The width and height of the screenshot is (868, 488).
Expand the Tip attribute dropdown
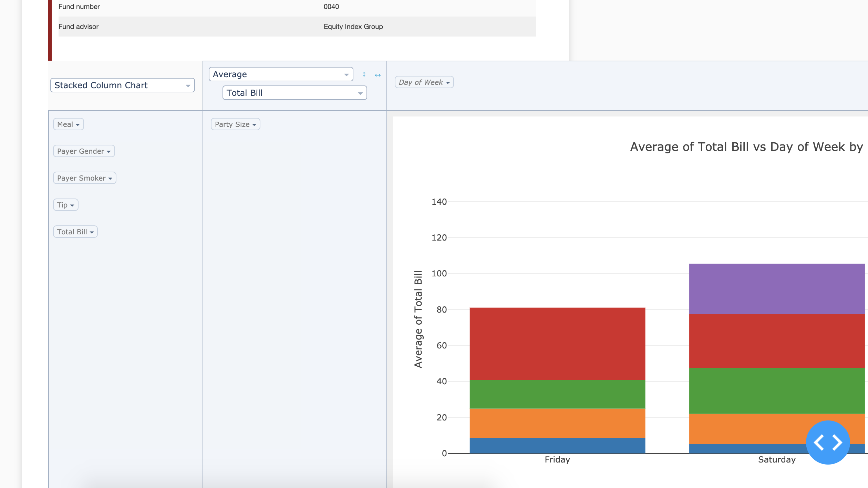[x=65, y=204]
